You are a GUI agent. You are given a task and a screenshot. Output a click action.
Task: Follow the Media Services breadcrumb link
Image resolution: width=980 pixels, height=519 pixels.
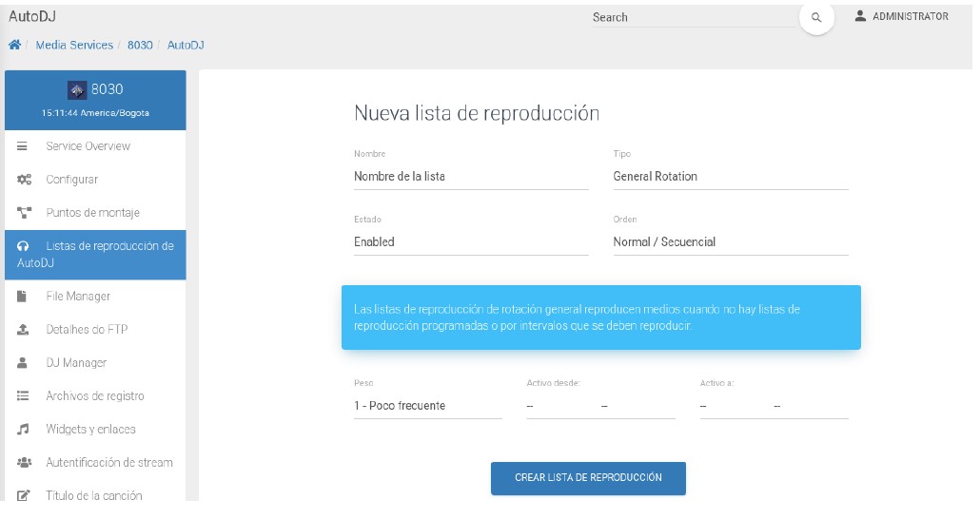coord(74,46)
